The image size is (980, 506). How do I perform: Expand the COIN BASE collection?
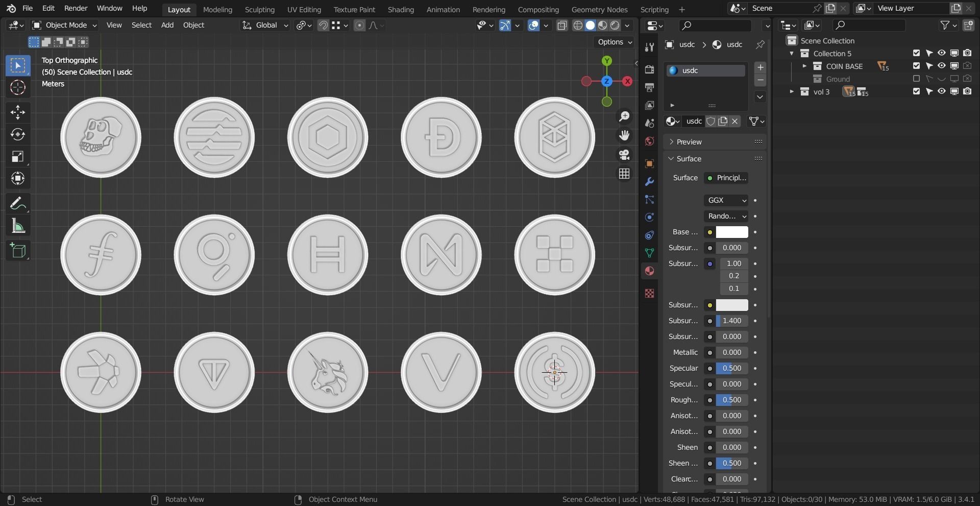pyautogui.click(x=804, y=66)
